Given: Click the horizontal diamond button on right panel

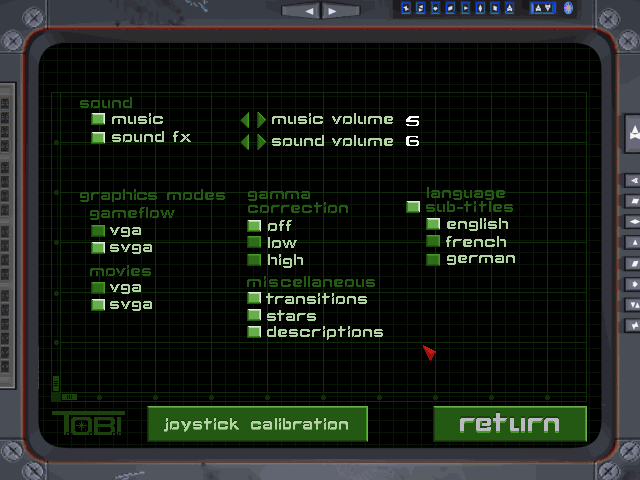Looking at the screenshot, I should point(633,222).
